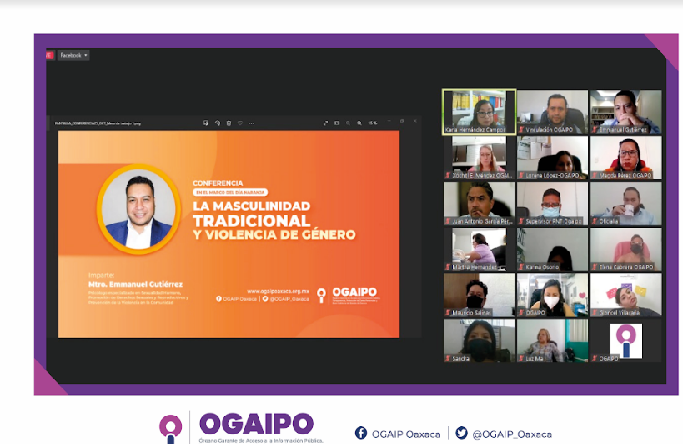The width and height of the screenshot is (689, 444).
Task: Select Mauricio Salinas participant video tile
Action: 479,295
